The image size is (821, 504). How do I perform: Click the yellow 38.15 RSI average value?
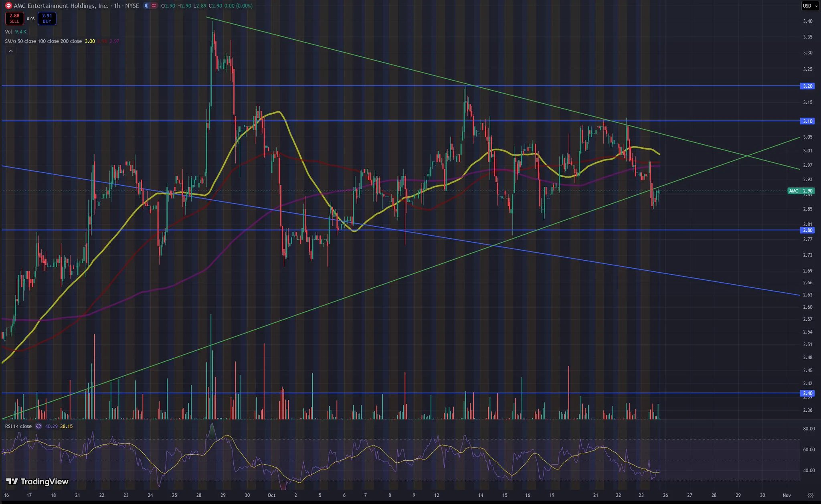66,426
